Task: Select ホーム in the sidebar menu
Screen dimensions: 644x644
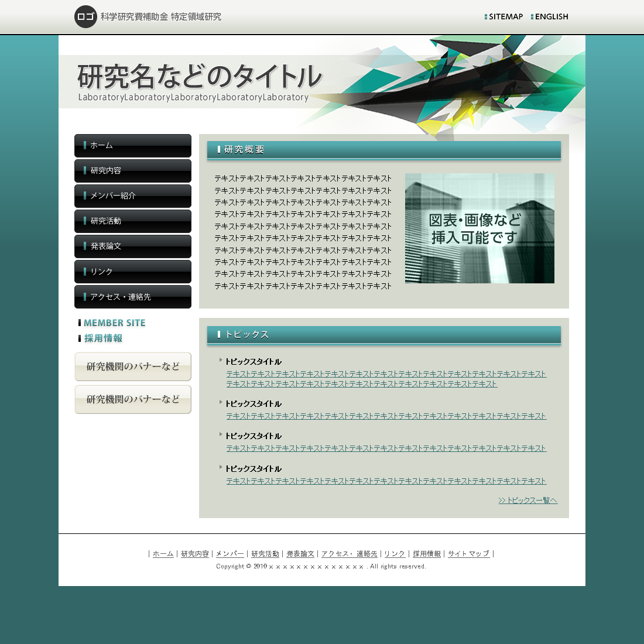Action: (x=133, y=145)
